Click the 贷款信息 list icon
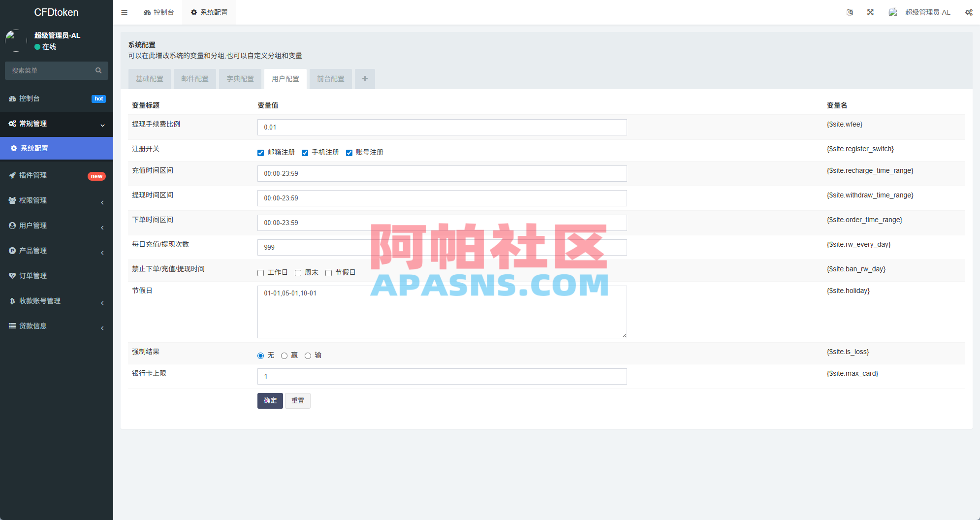 click(x=12, y=326)
